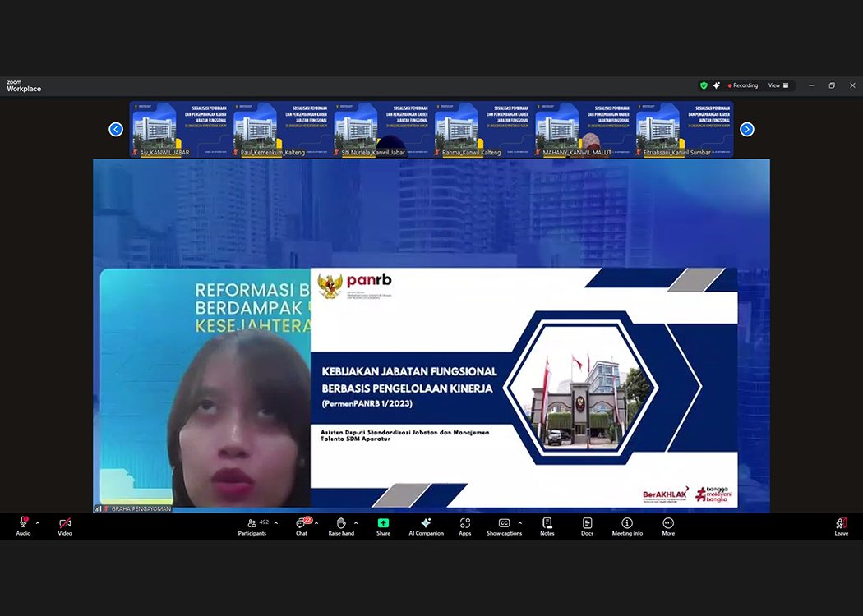Expand the caret next to Show captions
Viewport: 863px width, 616px height.
coord(519,522)
